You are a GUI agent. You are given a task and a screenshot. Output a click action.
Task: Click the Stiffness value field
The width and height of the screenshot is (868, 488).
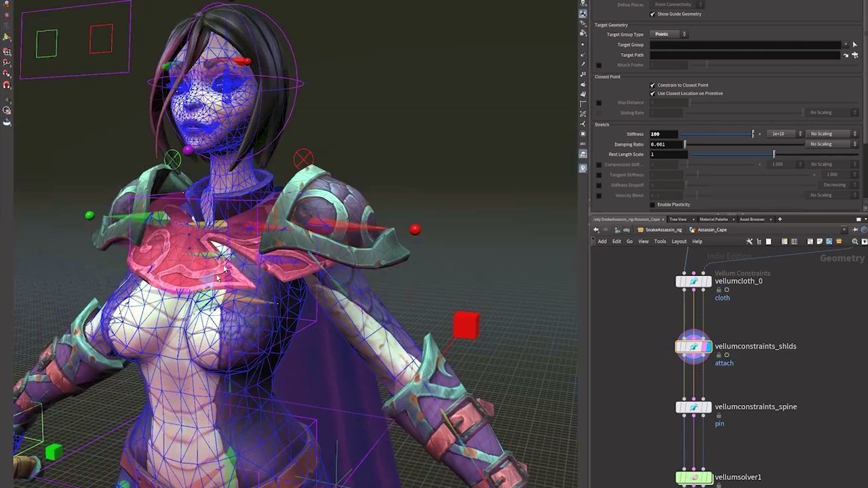(663, 134)
